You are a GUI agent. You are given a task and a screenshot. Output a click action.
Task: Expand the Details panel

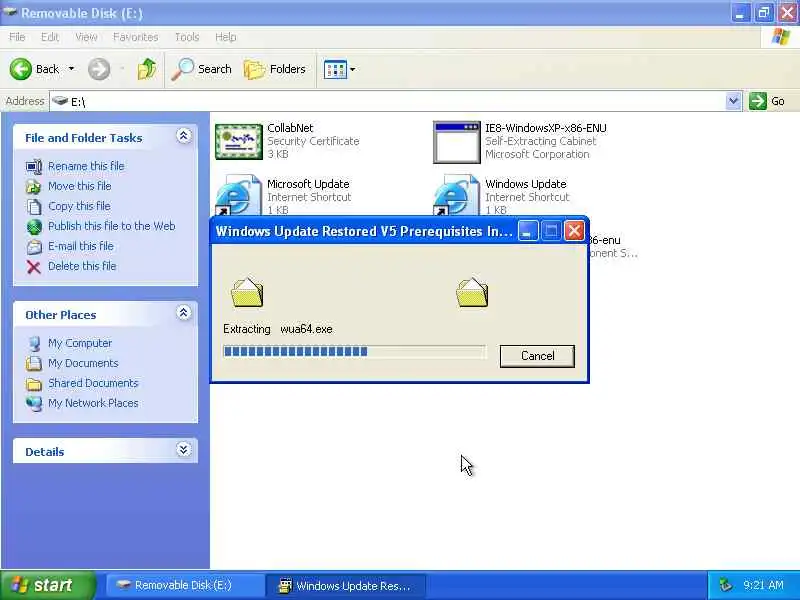point(184,449)
